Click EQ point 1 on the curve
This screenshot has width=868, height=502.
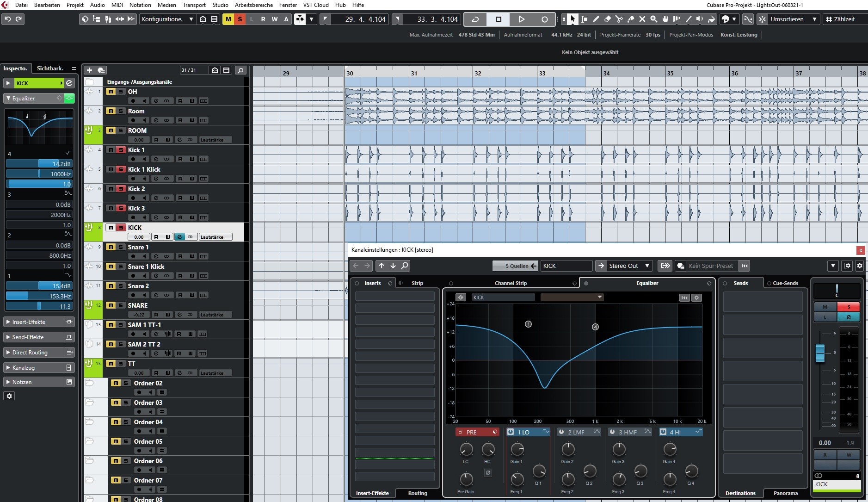[529, 324]
